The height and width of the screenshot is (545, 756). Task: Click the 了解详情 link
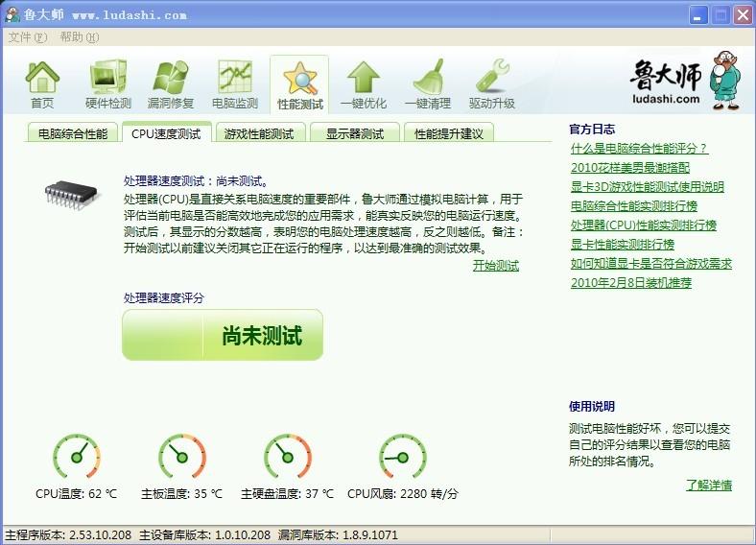708,485
